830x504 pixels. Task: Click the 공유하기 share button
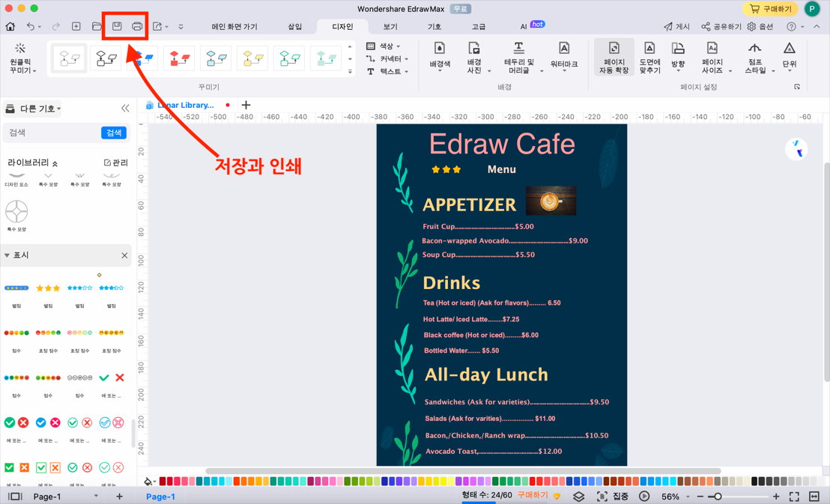click(x=721, y=26)
